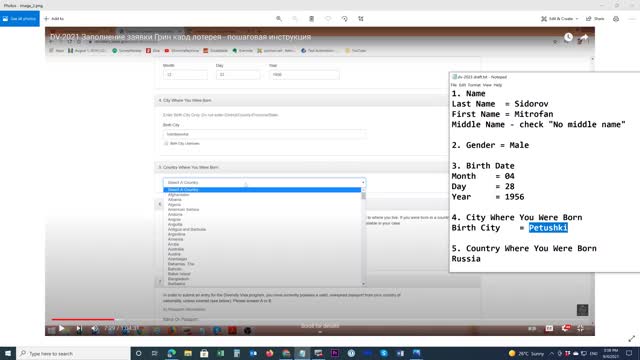
Task: Click the Day input field
Action: (x=238, y=75)
